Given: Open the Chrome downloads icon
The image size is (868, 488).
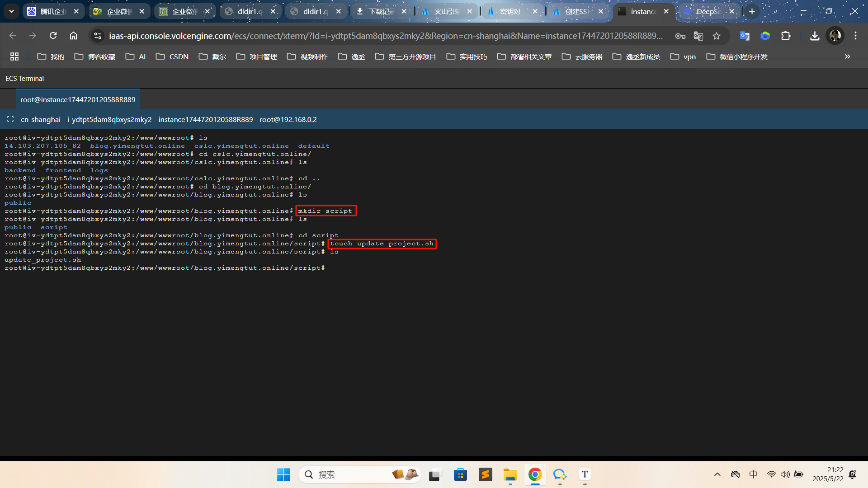Looking at the screenshot, I should coord(815,36).
